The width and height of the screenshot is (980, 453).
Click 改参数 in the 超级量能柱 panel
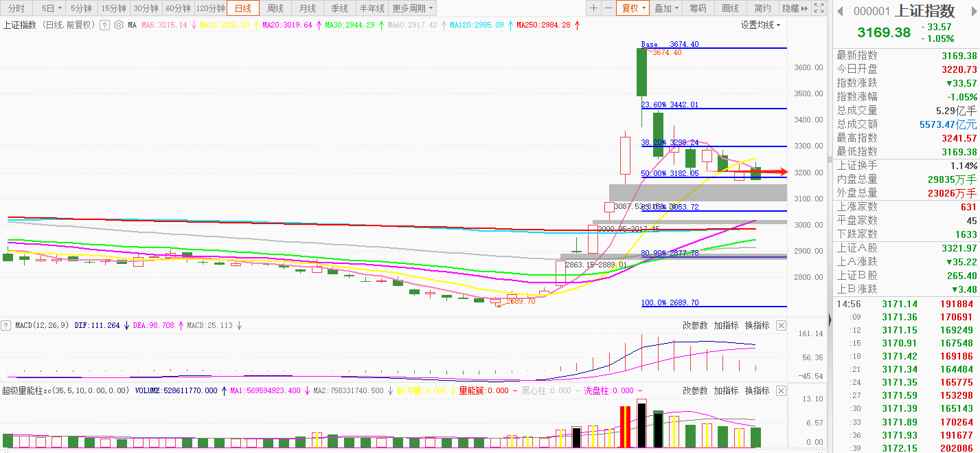coord(695,390)
